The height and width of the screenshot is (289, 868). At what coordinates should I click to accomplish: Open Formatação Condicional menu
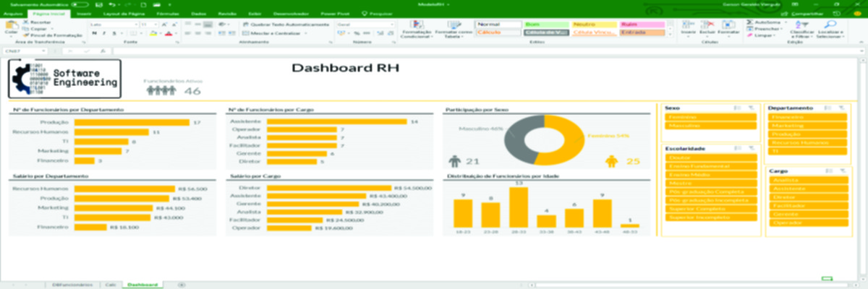point(417,29)
